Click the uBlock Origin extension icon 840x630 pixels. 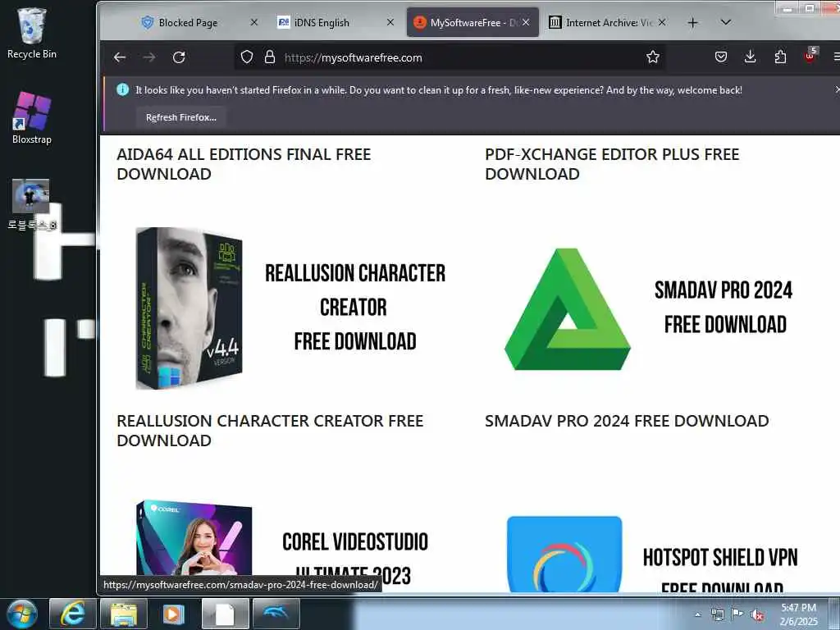pos(810,56)
